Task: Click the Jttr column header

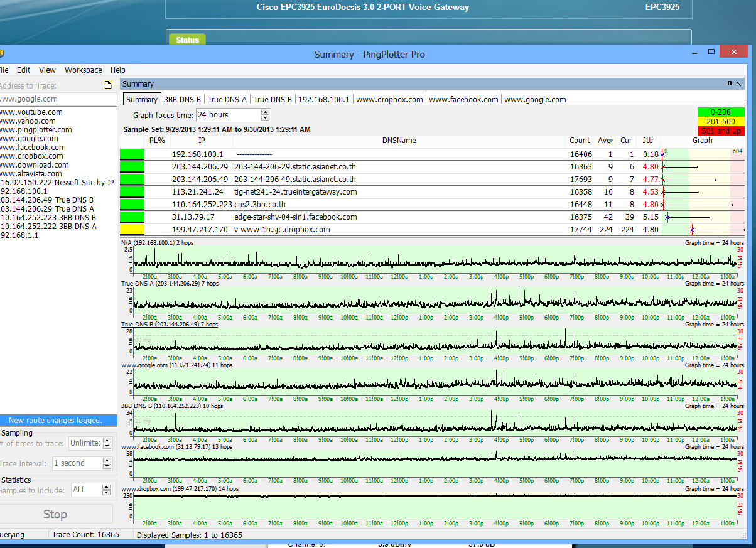Action: tap(648, 141)
